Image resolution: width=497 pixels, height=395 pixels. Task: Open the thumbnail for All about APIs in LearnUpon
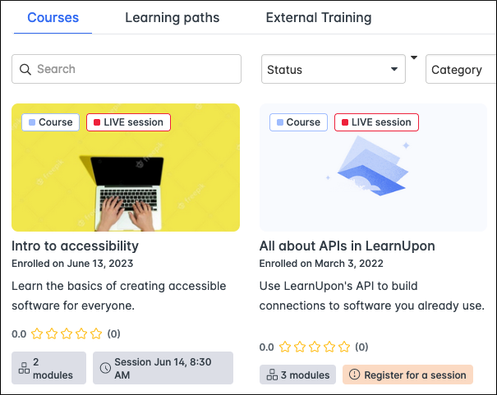[373, 167]
